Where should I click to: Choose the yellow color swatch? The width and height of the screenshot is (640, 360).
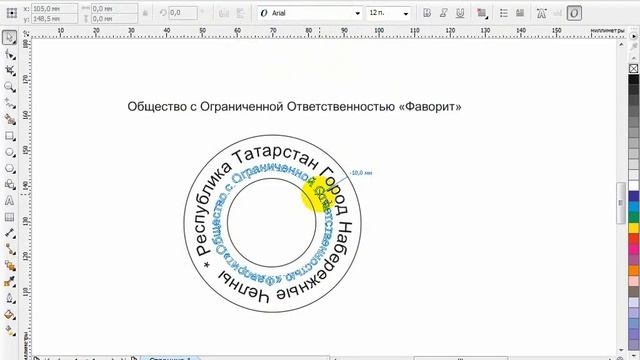tap(633, 228)
